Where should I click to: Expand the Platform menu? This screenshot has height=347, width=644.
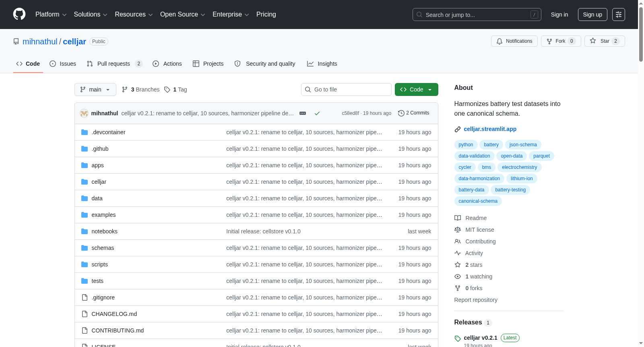51,15
